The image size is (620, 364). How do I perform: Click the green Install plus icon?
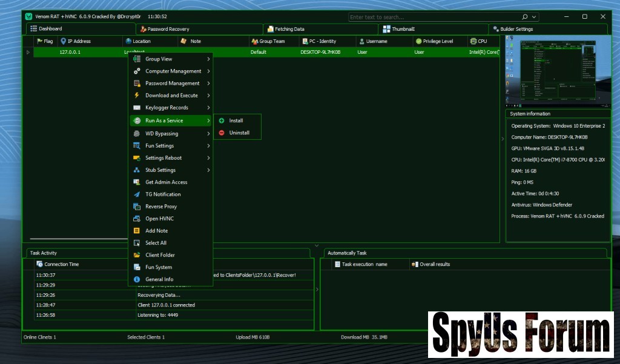(x=222, y=121)
